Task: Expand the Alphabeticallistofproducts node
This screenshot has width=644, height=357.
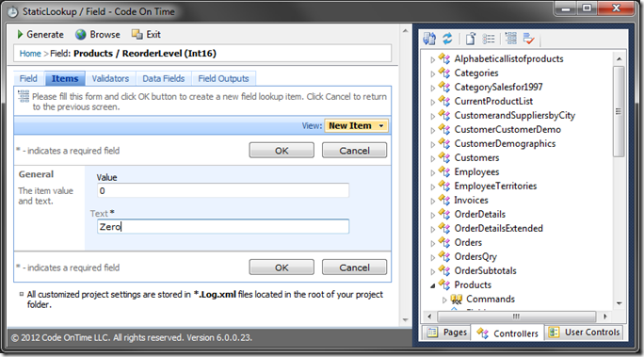Action: coord(432,59)
